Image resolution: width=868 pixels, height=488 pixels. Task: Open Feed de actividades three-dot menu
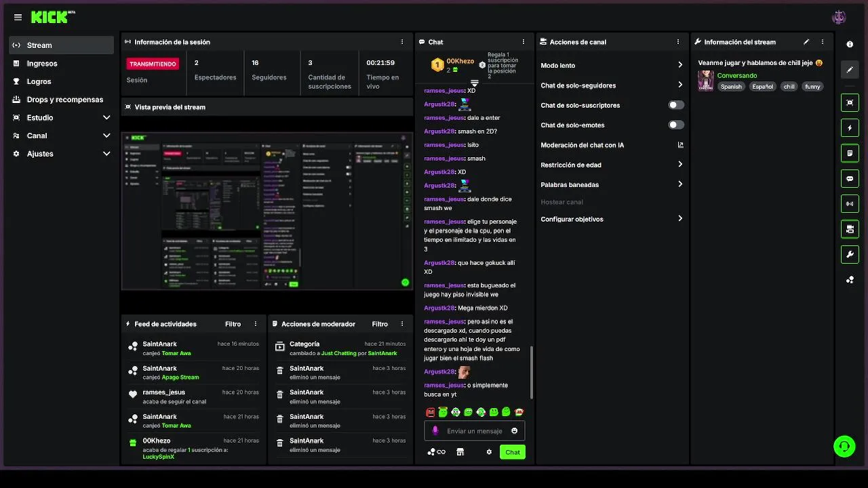pos(256,324)
